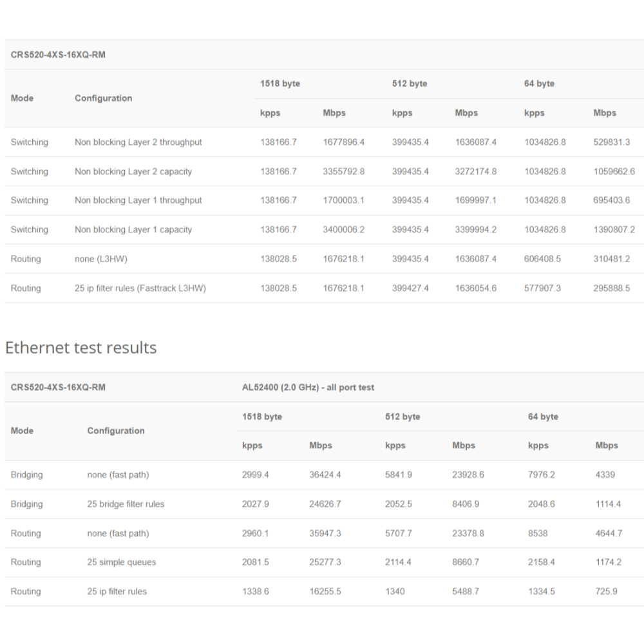Select the 1338.6 kpps cell
Viewport: 644px width, 644px height.
pyautogui.click(x=255, y=591)
